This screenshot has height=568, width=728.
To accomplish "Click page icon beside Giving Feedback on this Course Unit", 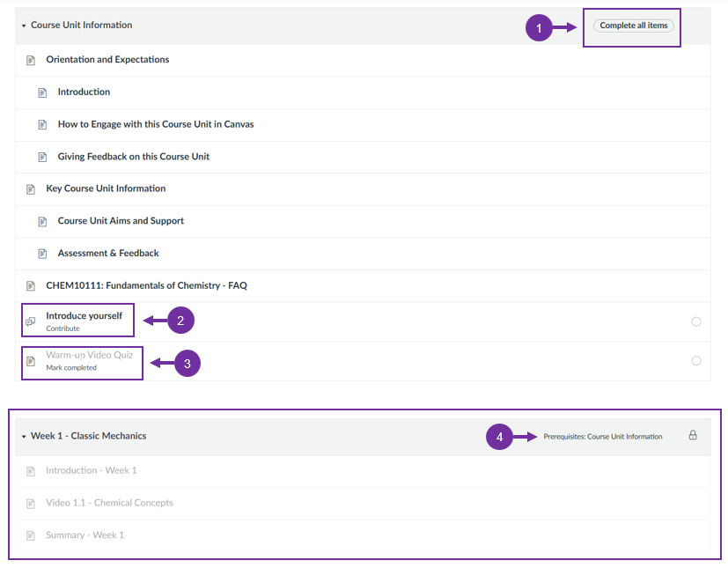I will coord(42,157).
